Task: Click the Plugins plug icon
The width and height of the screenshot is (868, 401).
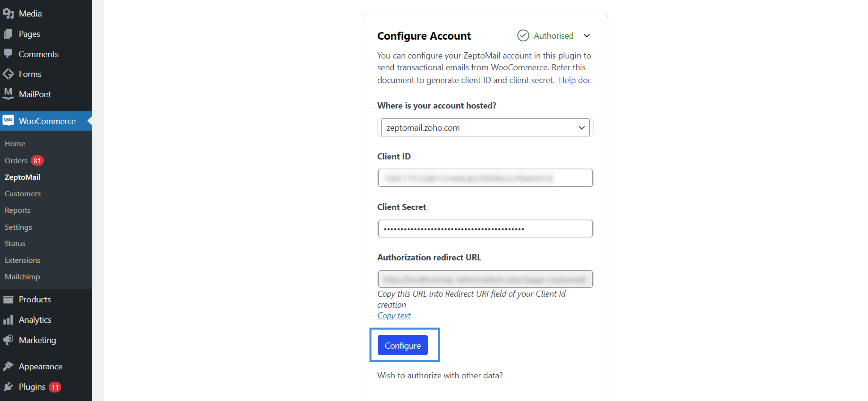Action: tap(8, 387)
